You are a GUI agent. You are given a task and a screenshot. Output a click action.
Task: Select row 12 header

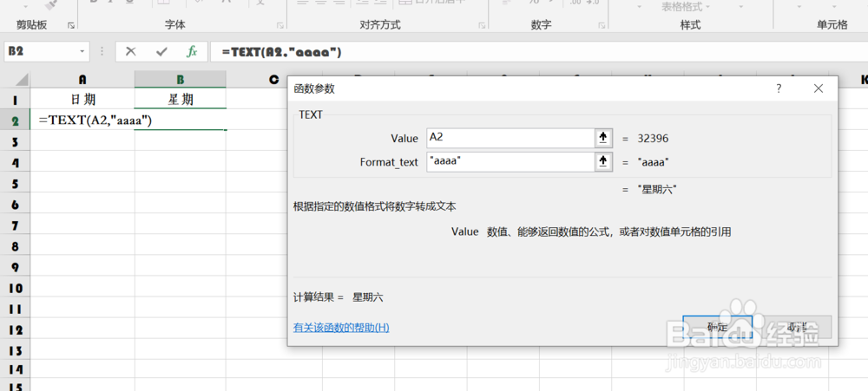(x=15, y=330)
